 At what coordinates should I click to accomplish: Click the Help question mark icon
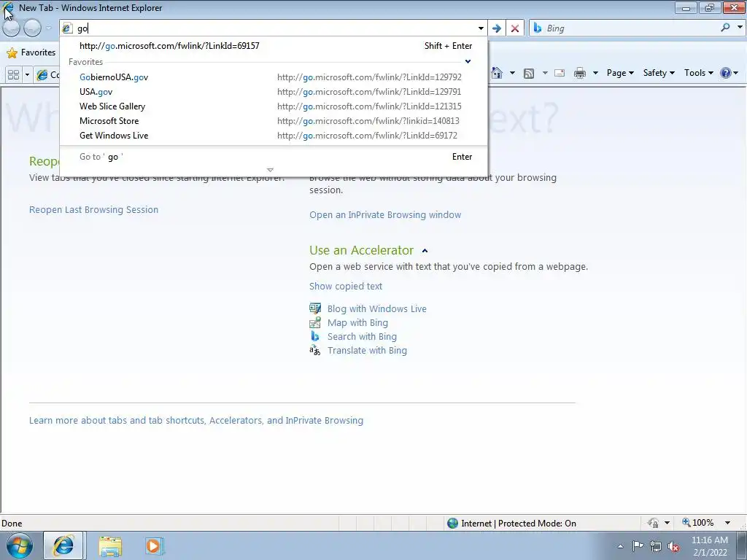tap(726, 73)
